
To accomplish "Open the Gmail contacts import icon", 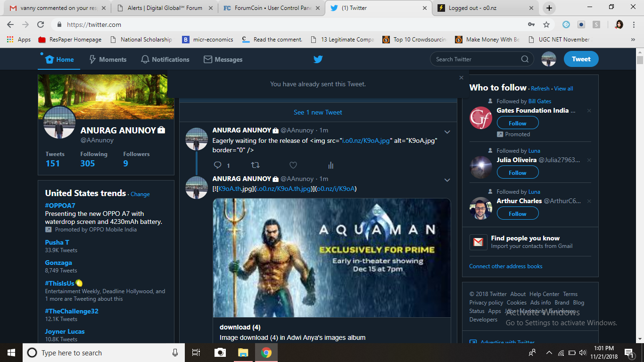I will [478, 242].
